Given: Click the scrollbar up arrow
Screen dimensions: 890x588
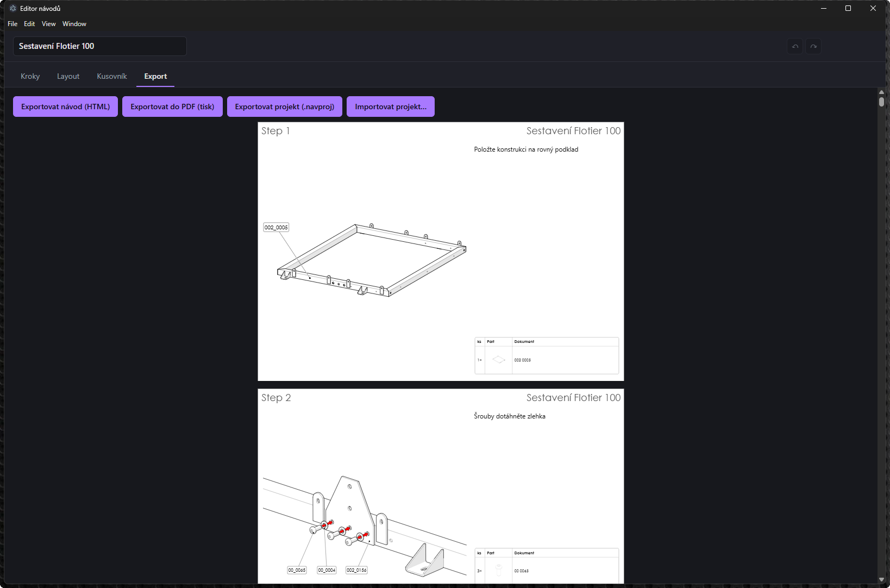Looking at the screenshot, I should (x=881, y=92).
